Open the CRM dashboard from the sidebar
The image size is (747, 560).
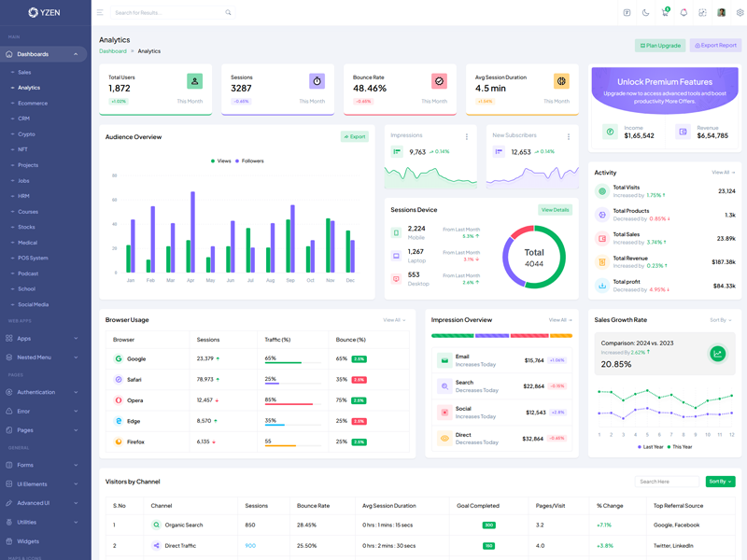pos(24,119)
